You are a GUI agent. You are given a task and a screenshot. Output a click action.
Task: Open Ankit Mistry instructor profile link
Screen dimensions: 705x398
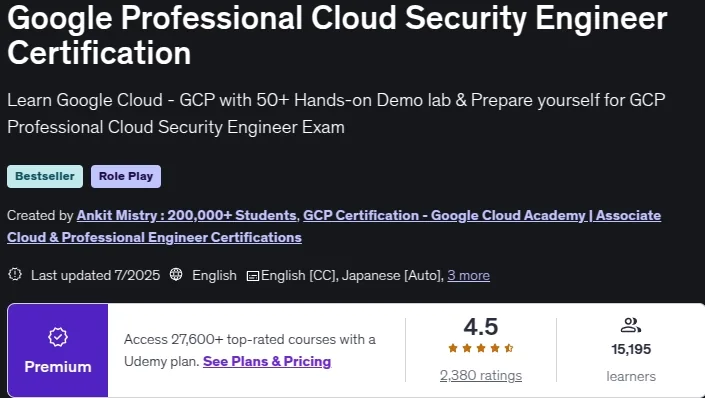pyautogui.click(x=186, y=215)
